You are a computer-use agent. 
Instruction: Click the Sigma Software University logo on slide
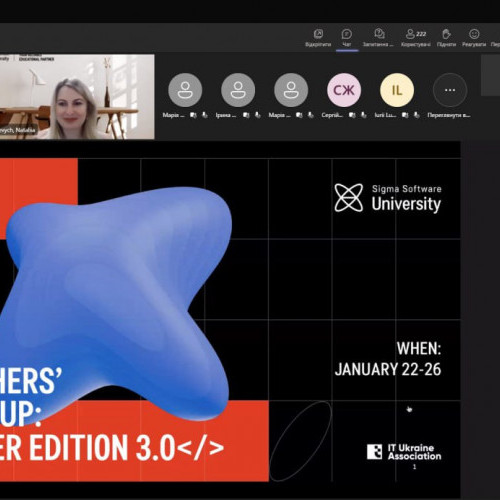388,198
